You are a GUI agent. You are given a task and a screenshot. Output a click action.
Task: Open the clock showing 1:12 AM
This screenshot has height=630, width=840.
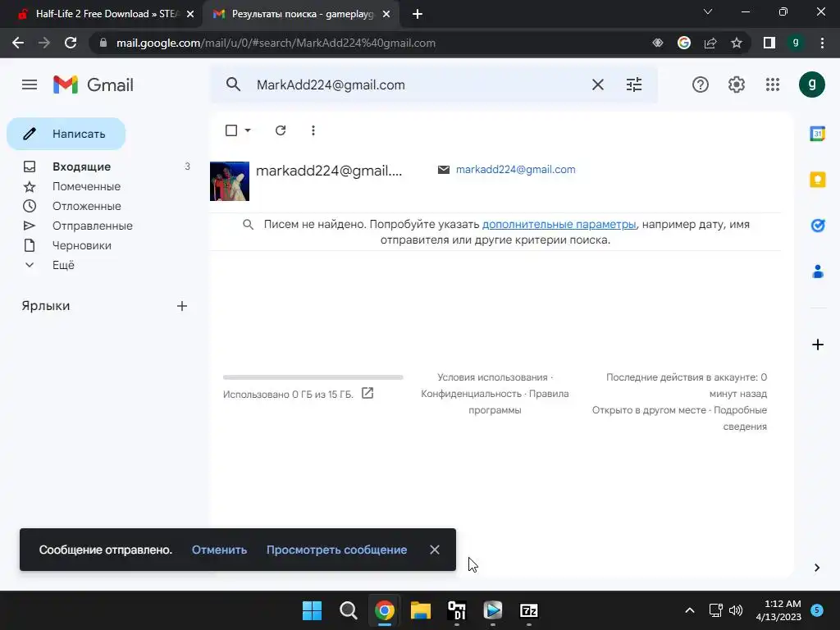tap(778, 610)
